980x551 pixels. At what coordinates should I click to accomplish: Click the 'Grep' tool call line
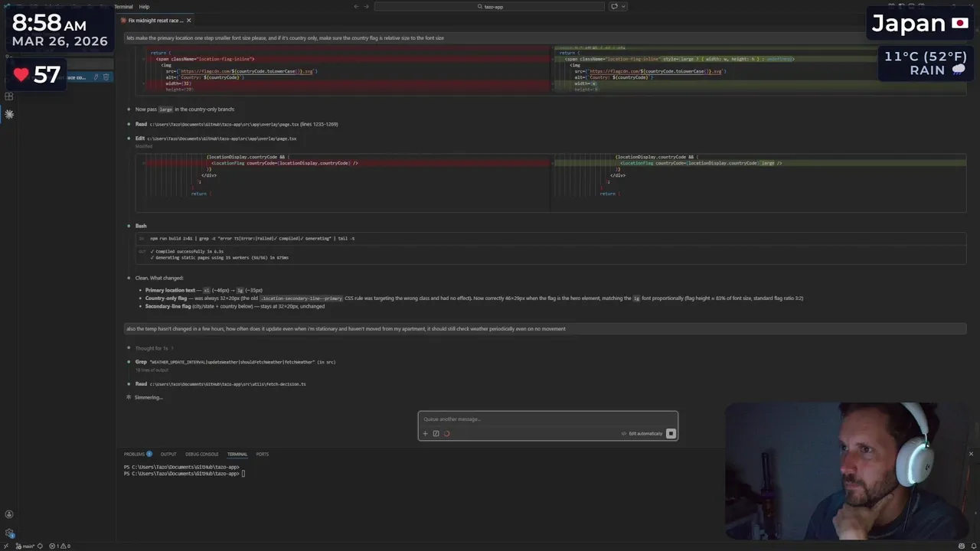(235, 362)
